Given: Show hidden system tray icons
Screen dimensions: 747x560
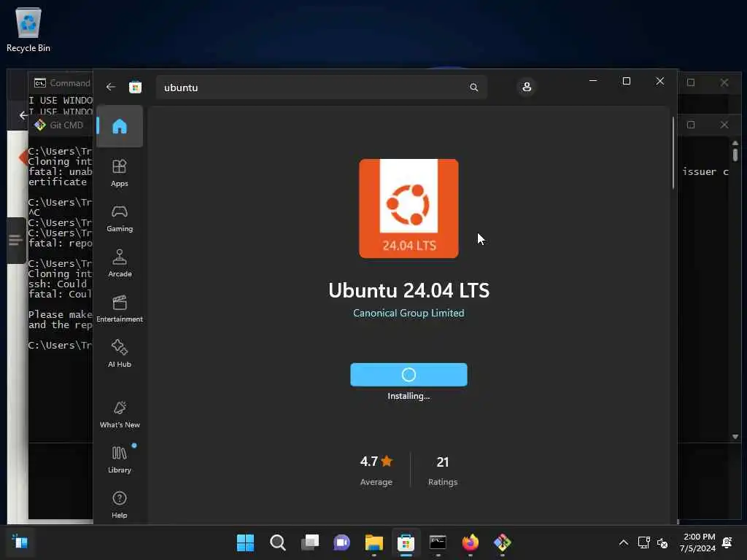Looking at the screenshot, I should (623, 542).
